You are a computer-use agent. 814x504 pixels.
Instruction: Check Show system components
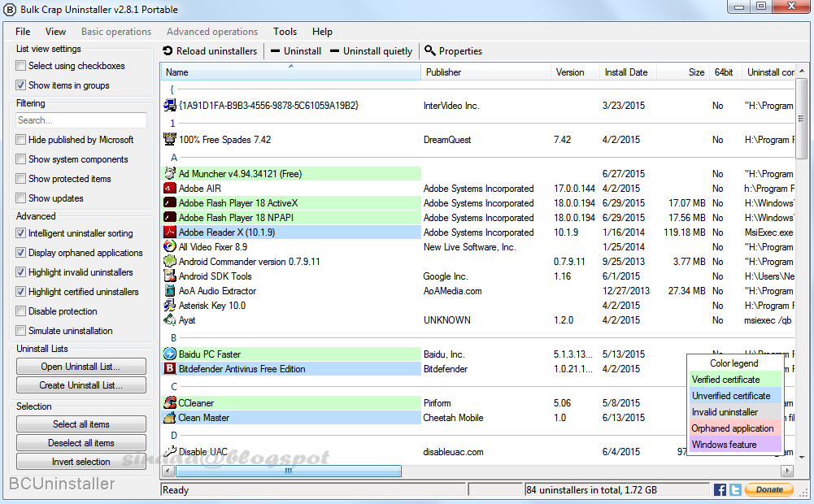[21, 159]
